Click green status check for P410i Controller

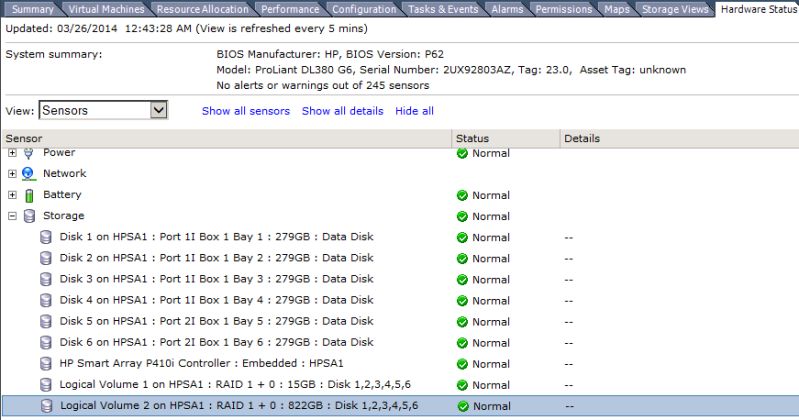[x=462, y=364]
